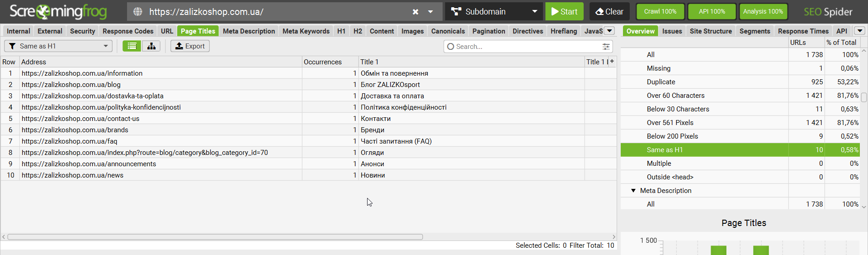
Task: Open the Hreflang tab
Action: (564, 31)
